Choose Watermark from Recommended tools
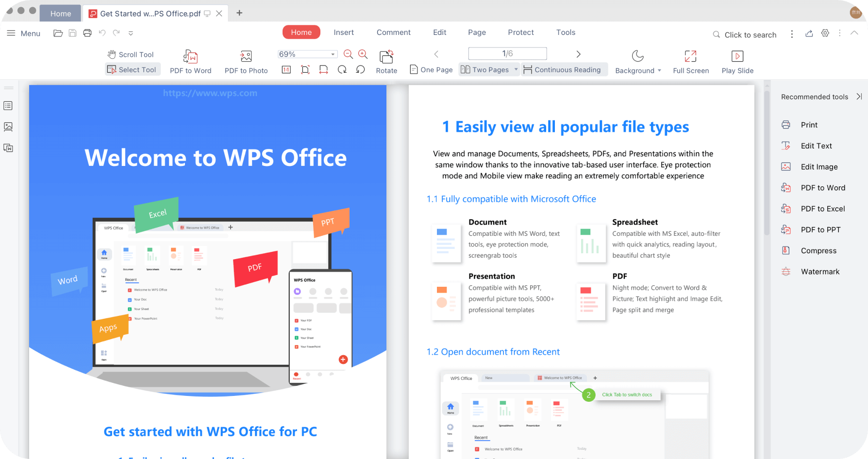The width and height of the screenshot is (868, 459). point(820,272)
